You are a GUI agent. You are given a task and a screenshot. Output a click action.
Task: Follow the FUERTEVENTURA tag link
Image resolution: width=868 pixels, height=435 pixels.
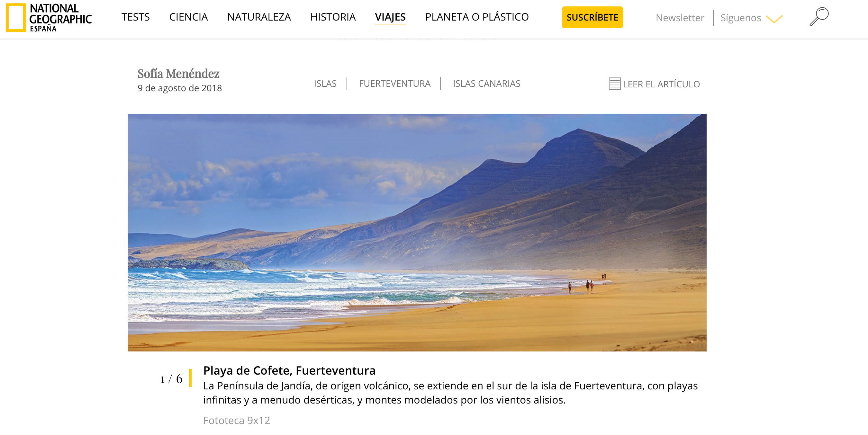coord(394,84)
